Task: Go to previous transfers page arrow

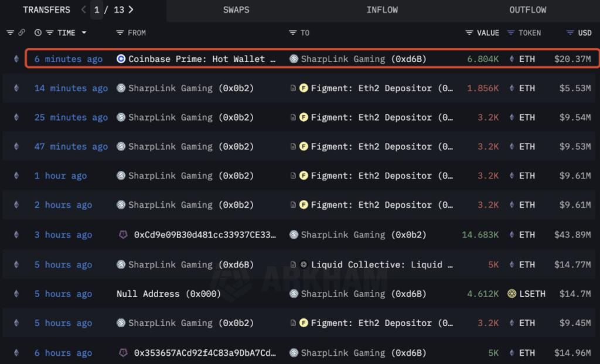Action: click(x=83, y=10)
